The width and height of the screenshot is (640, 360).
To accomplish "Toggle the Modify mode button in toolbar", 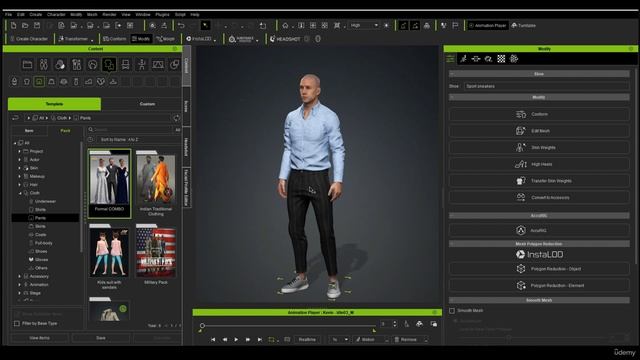I will tap(141, 39).
